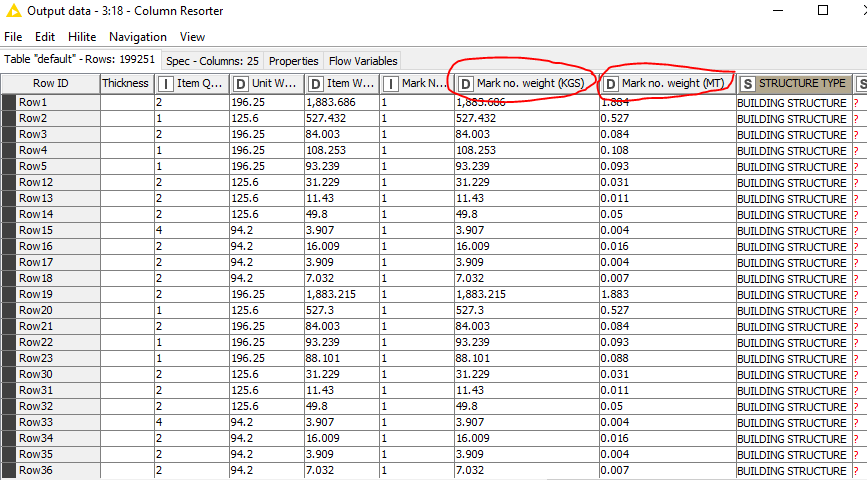Open the Navigation menu

coord(138,37)
